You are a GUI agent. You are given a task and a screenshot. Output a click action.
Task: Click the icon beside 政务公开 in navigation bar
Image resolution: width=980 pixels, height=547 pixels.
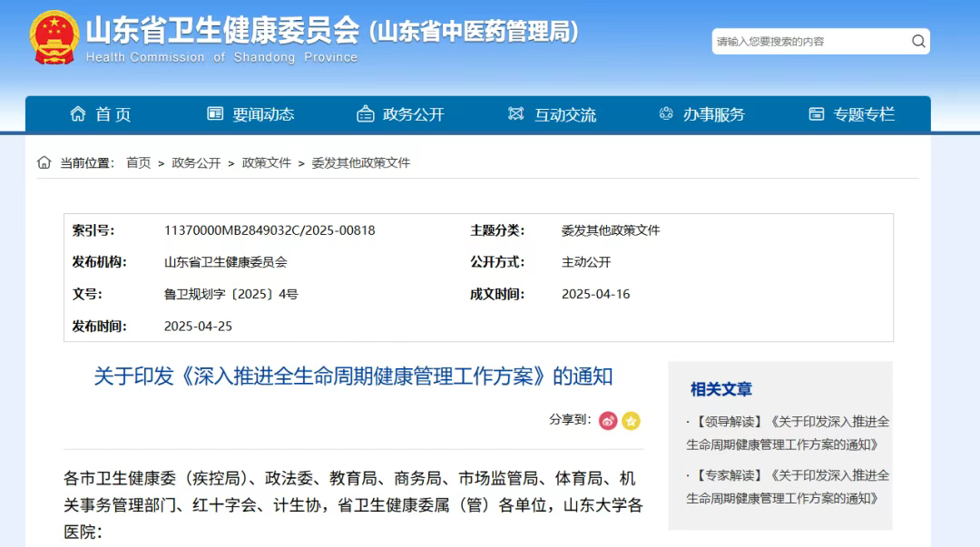pyautogui.click(x=366, y=114)
